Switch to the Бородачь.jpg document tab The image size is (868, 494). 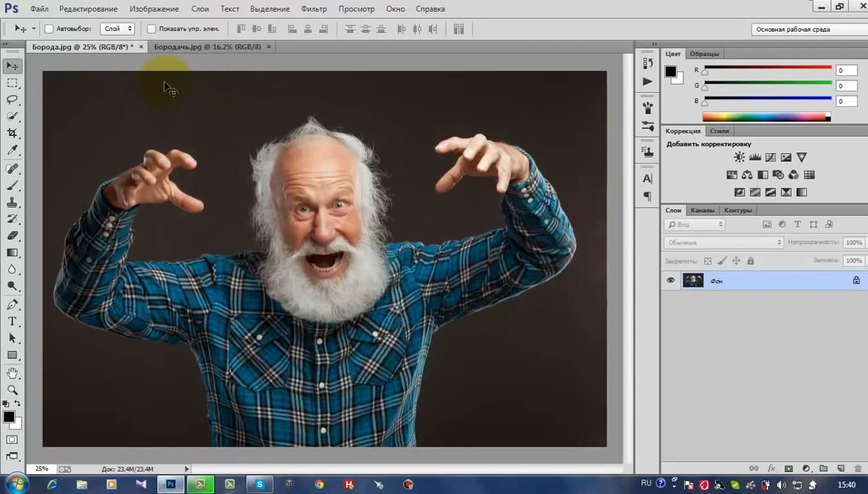click(x=207, y=47)
